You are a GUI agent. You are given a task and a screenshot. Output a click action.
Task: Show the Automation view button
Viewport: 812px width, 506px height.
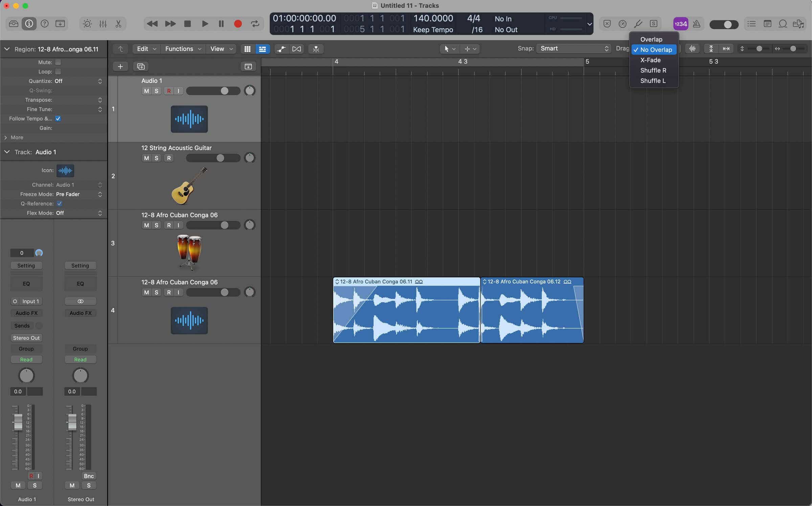coord(281,49)
